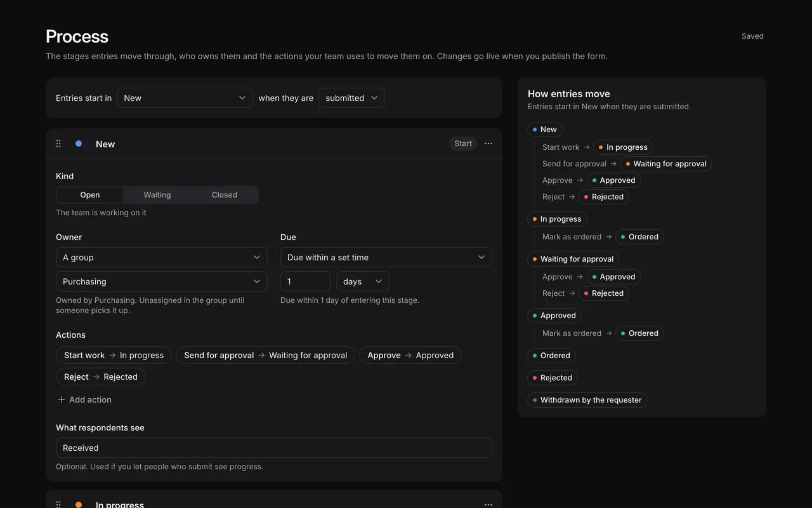Select the Waiting kind option
812x508 pixels.
pyautogui.click(x=157, y=195)
